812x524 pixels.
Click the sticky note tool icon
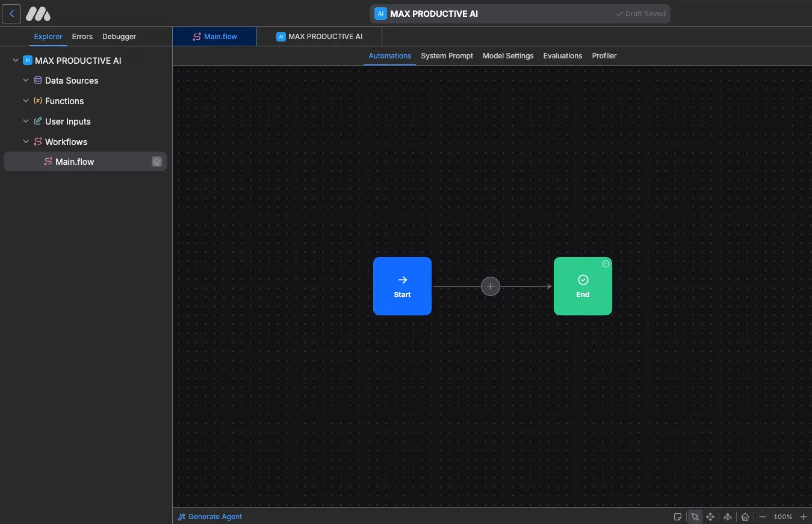coord(678,517)
